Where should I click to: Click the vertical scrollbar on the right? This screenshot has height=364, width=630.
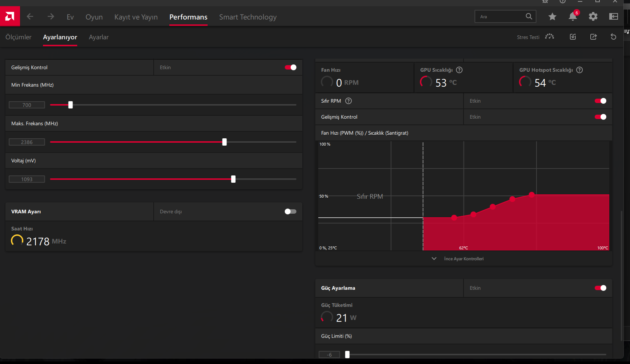pos(622,275)
